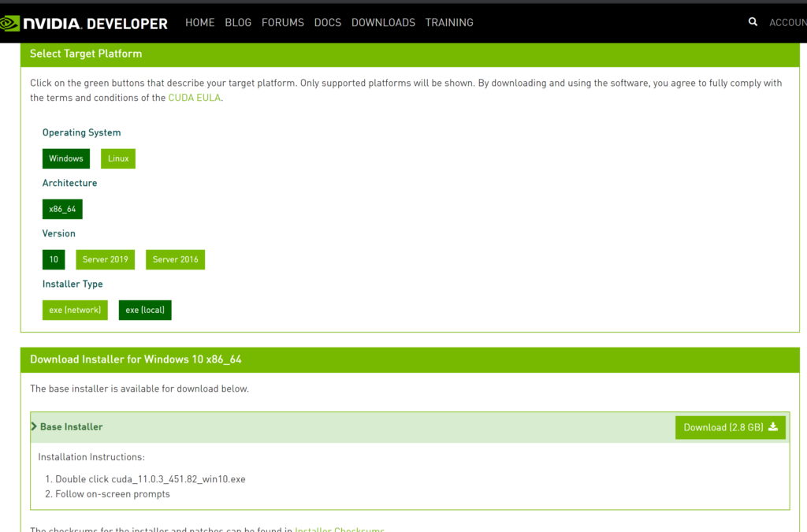Open the Installer Checksums link
Viewport: 807px width, 532px height.
pos(340,529)
